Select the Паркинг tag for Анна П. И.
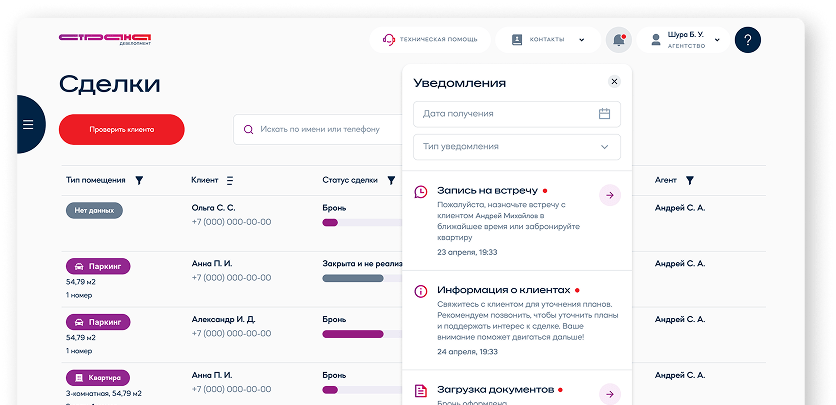The height and width of the screenshot is (405, 836). coord(98,267)
